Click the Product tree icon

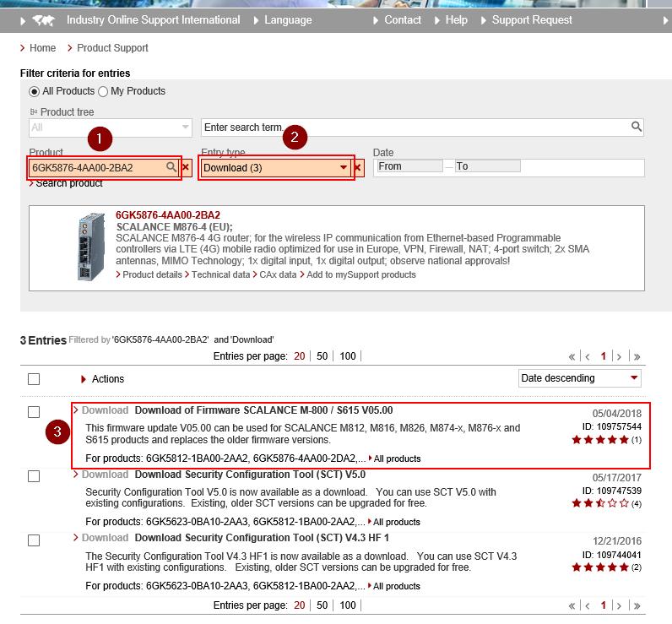pos(34,111)
